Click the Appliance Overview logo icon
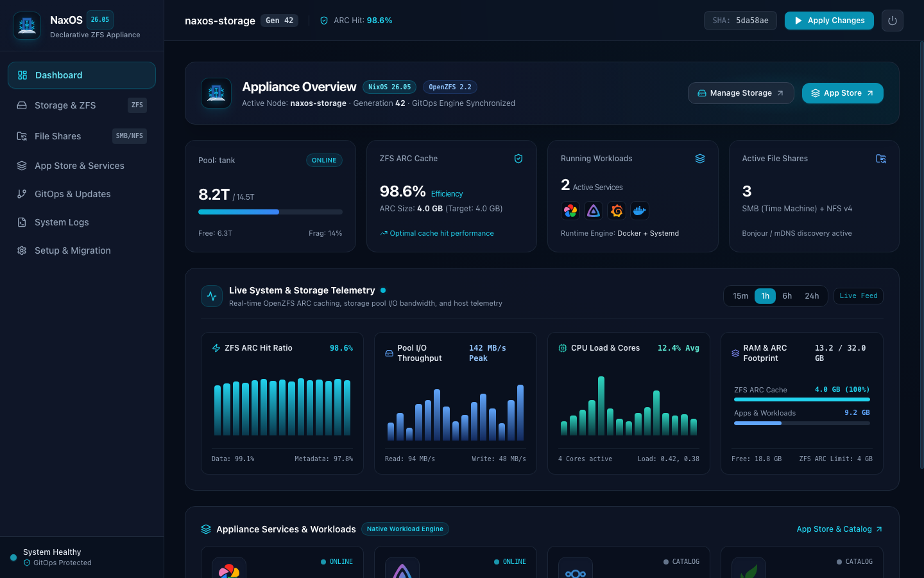This screenshot has height=578, width=924. coord(216,93)
